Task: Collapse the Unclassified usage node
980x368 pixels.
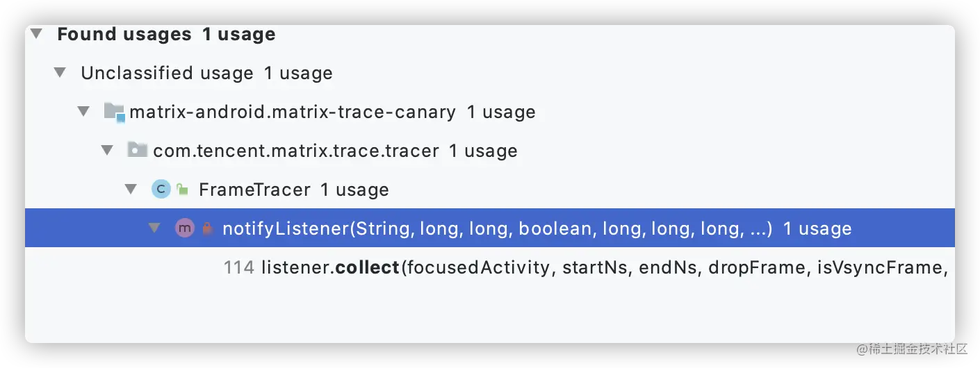Action: click(x=60, y=73)
